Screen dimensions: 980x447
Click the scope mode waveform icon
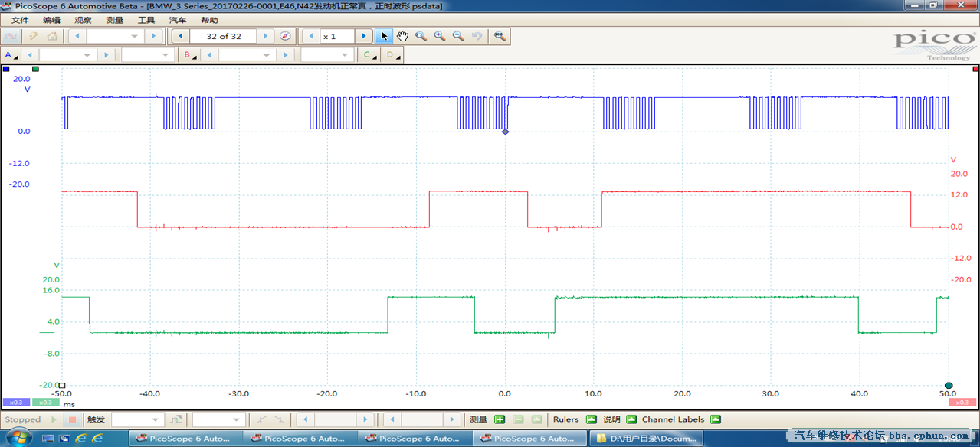11,36
